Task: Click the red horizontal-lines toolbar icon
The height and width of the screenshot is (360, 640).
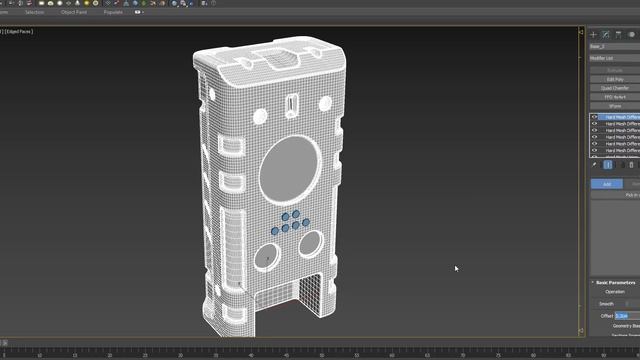Action: point(29,3)
